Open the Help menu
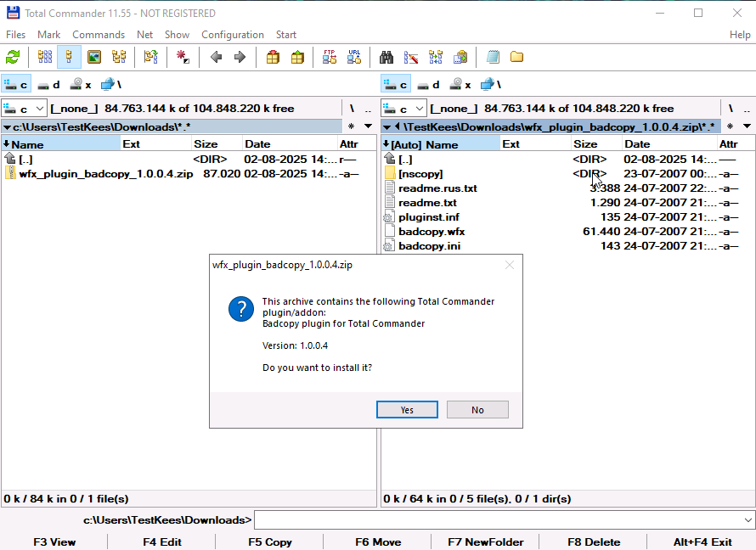This screenshot has width=756, height=550. (740, 35)
